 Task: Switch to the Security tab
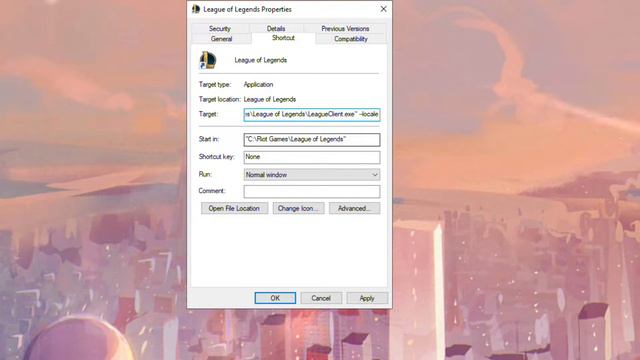tap(220, 29)
